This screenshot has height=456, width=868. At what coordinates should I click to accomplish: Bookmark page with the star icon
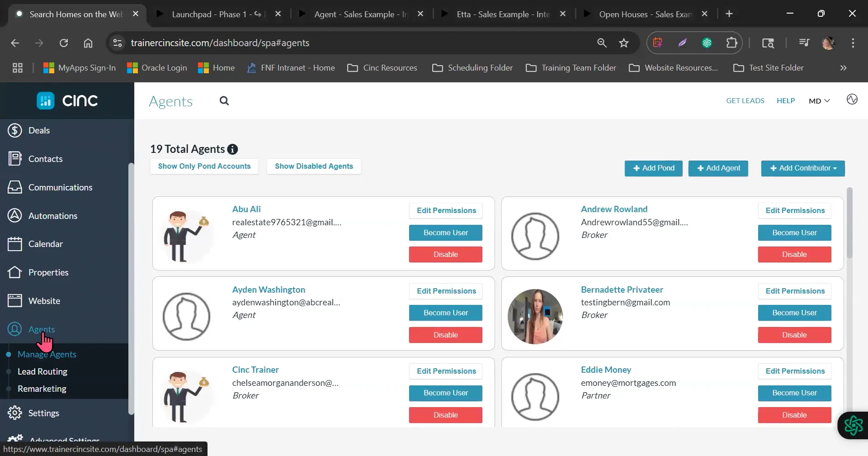coord(624,43)
